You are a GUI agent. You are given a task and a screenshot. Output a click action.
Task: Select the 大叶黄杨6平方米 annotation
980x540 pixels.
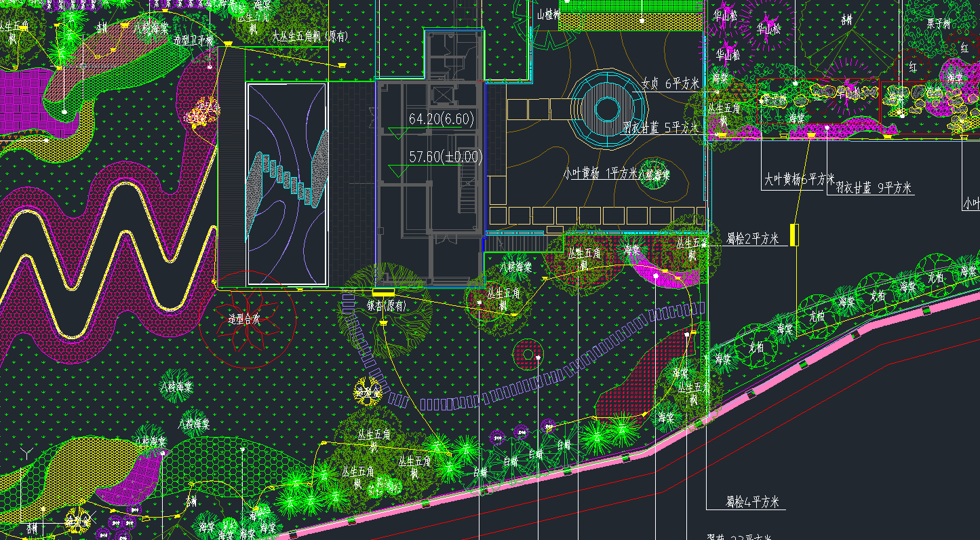(x=800, y=180)
